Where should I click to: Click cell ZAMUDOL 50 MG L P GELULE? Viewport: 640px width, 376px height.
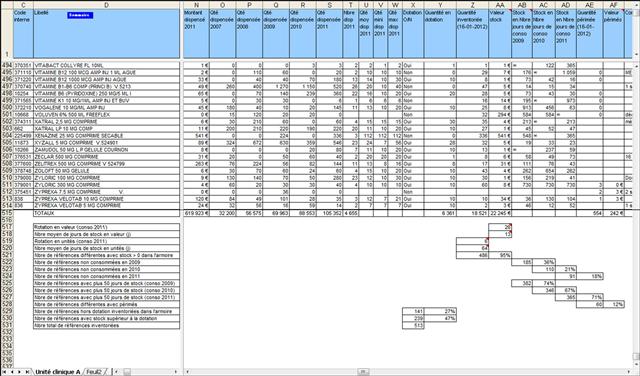[107, 150]
